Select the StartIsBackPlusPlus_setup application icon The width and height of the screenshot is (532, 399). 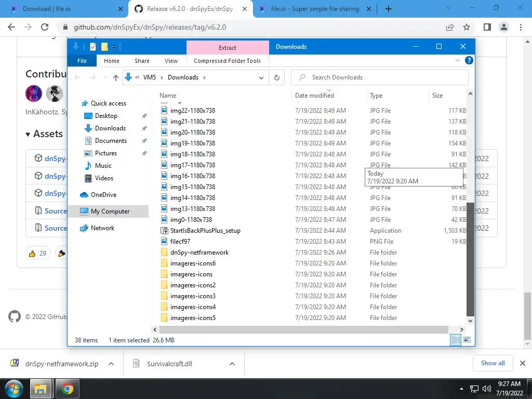164,231
